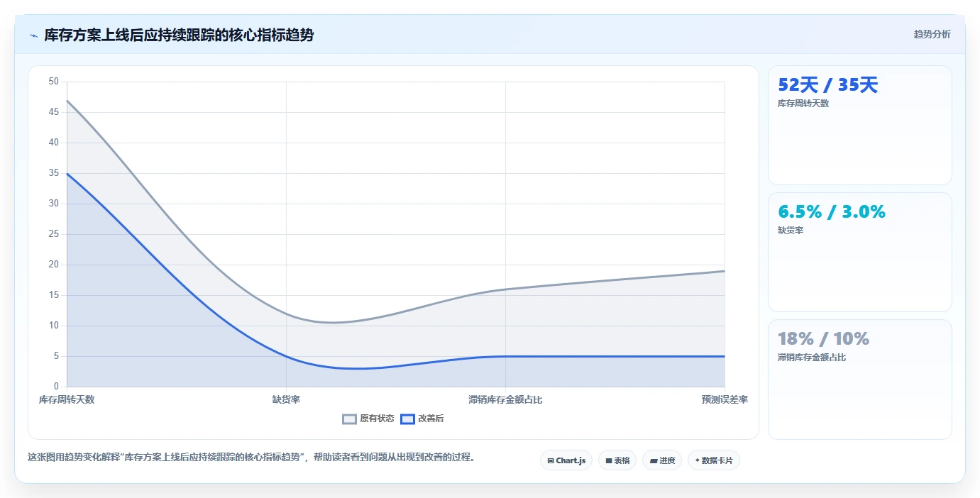Viewport: 980px width, 498px height.
Task: Click the trend icon beside the title
Action: click(x=33, y=35)
